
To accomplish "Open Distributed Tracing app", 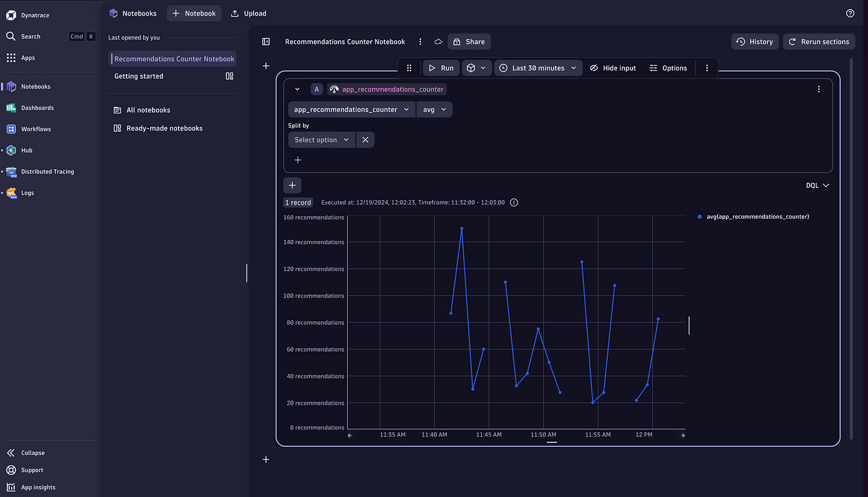I will [47, 172].
